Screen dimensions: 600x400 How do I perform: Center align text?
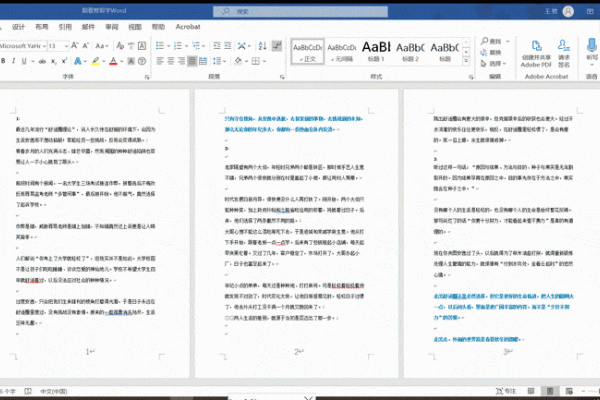pos(171,61)
